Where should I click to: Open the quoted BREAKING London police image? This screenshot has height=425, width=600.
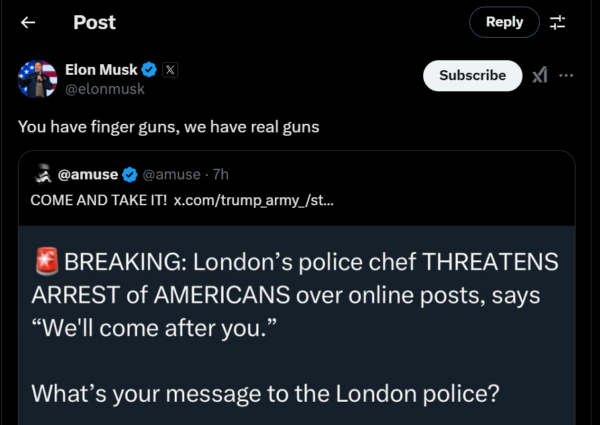pos(300,330)
